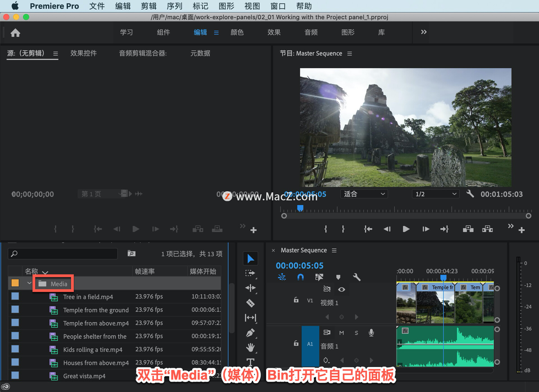Click the Media bin orange label swatch
Screen dimensions: 539x392
click(15, 283)
